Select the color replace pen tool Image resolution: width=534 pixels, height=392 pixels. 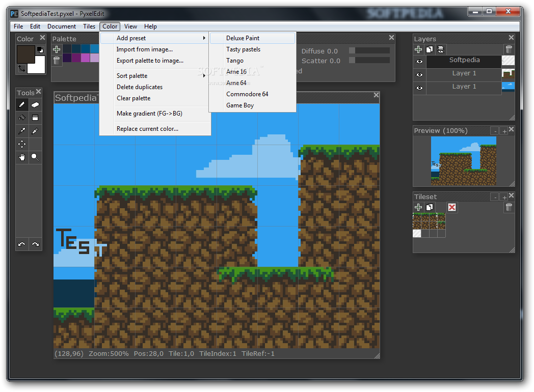pos(35,131)
